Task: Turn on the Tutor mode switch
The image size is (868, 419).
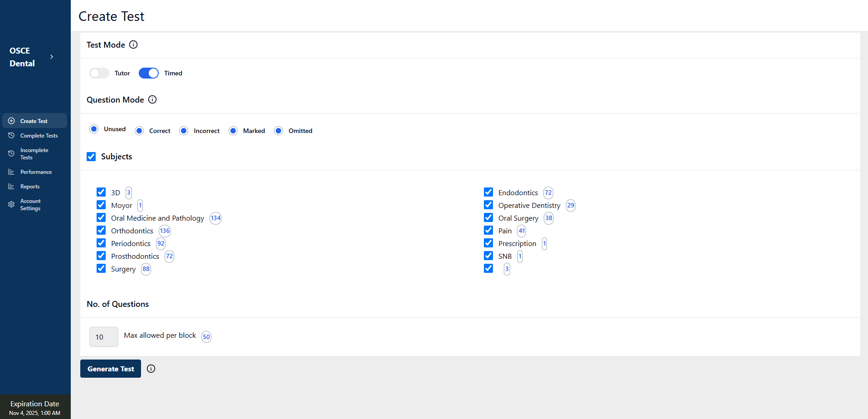Action: point(99,73)
